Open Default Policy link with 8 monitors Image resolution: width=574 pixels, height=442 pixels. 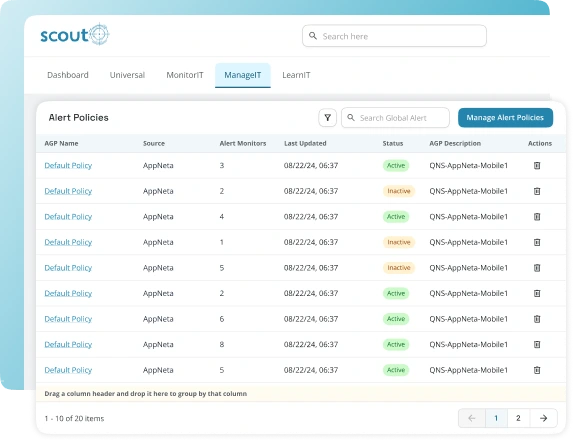coord(68,345)
